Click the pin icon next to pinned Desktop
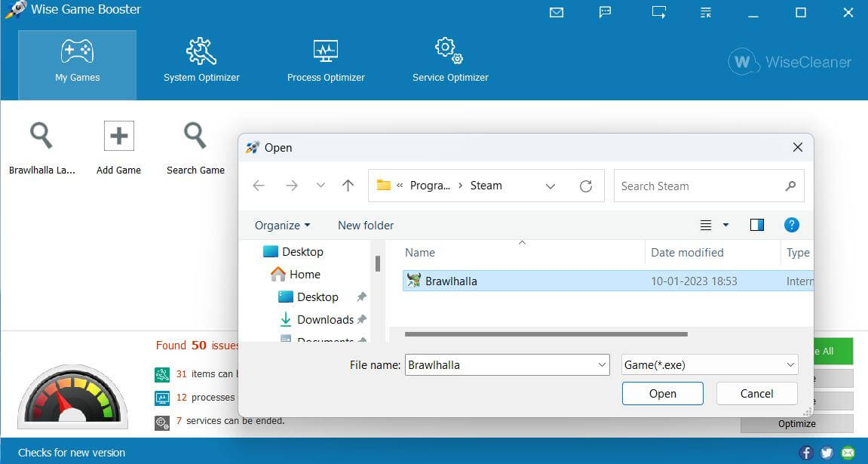 click(x=362, y=297)
